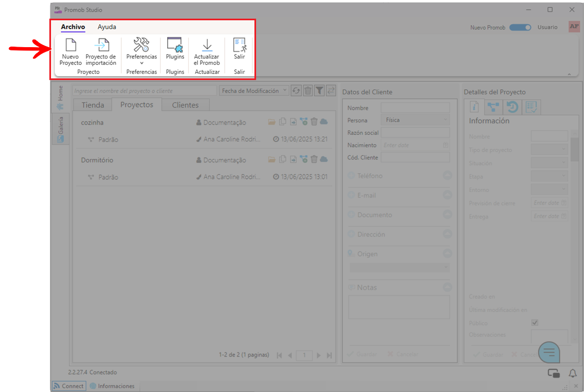Refresh the project list
The height and width of the screenshot is (392, 584).
[x=296, y=90]
